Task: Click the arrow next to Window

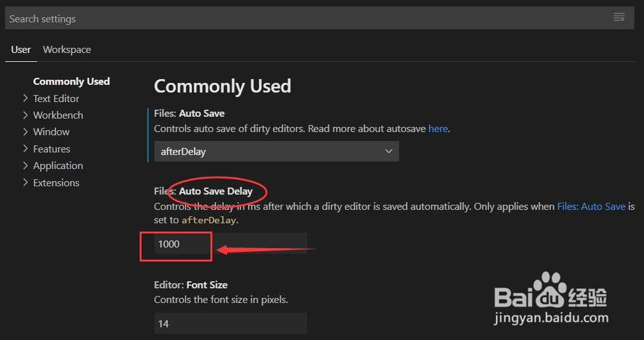Action: 26,131
